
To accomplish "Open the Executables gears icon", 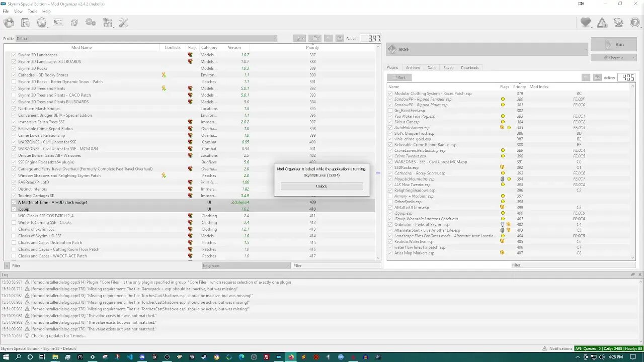I will pyautogui.click(x=91, y=23).
